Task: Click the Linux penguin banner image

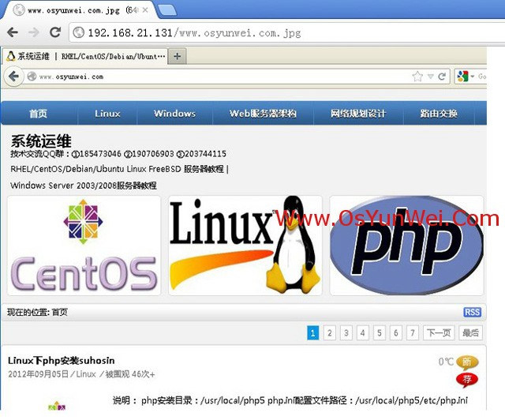Action: pyautogui.click(x=245, y=246)
